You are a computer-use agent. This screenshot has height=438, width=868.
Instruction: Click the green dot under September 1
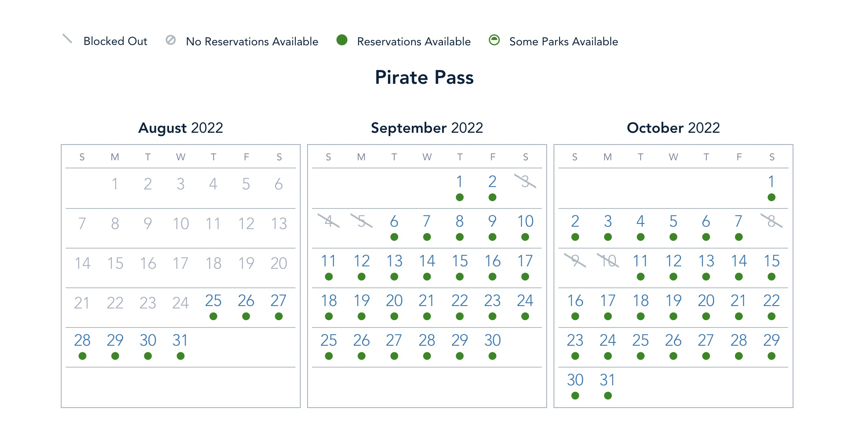click(460, 198)
